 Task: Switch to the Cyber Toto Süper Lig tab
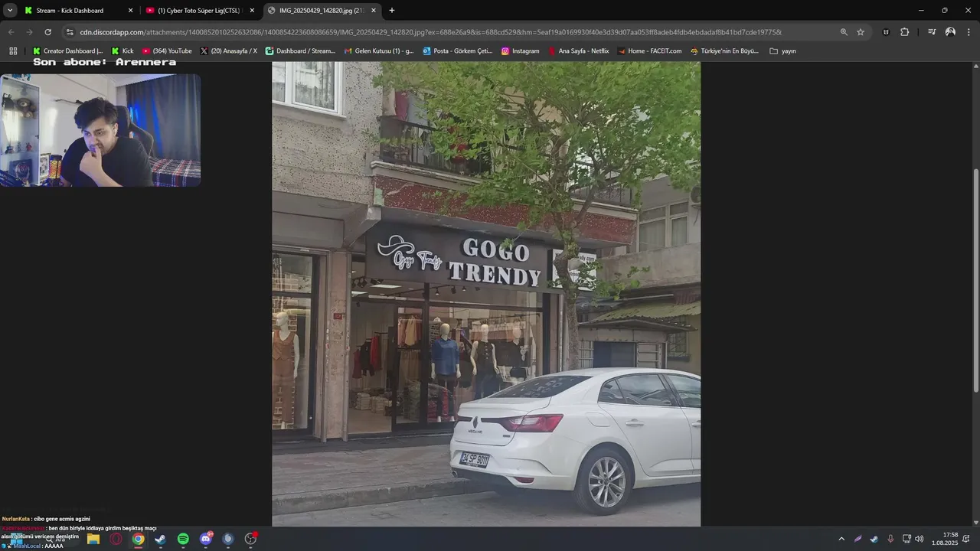click(x=201, y=11)
